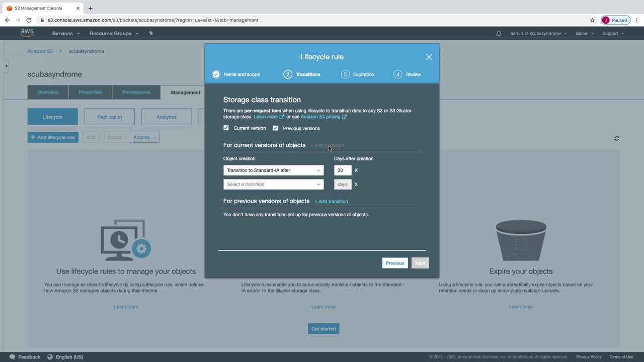This screenshot has height=362, width=644.
Task: Open the Privacy Policy link
Action: pyautogui.click(x=589, y=357)
